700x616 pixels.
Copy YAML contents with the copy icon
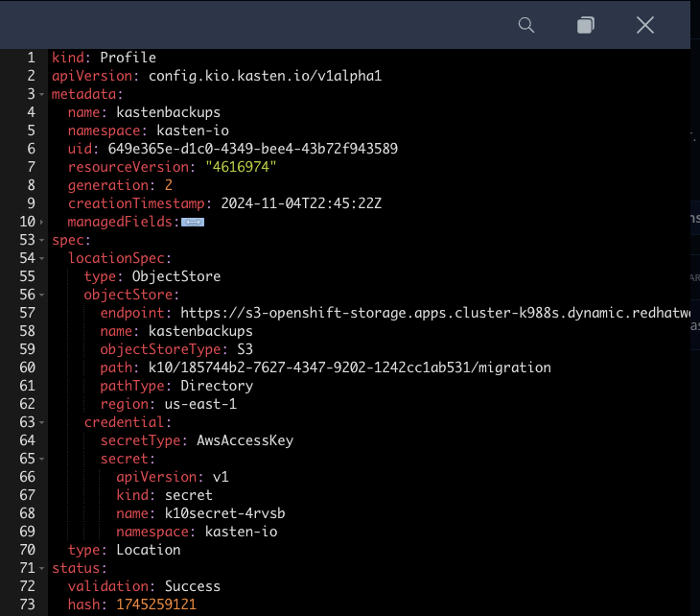(585, 25)
